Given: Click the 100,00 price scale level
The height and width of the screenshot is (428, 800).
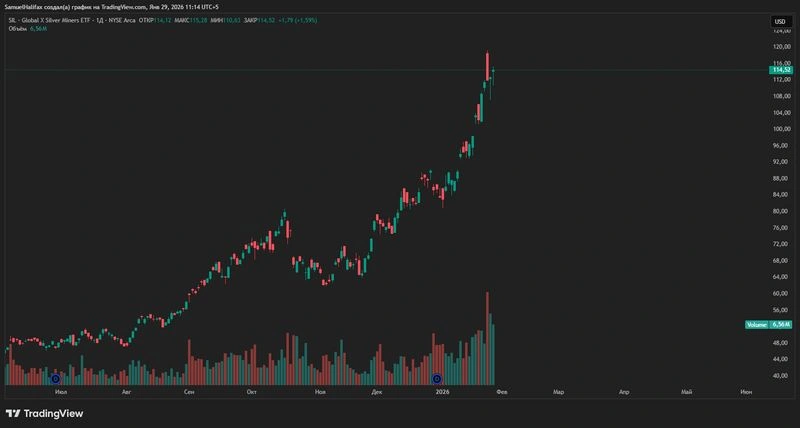Looking at the screenshot, I should tap(782, 129).
